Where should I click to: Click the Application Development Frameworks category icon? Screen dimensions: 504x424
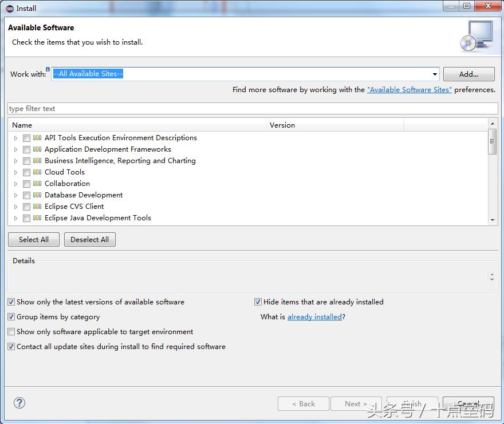pos(37,149)
